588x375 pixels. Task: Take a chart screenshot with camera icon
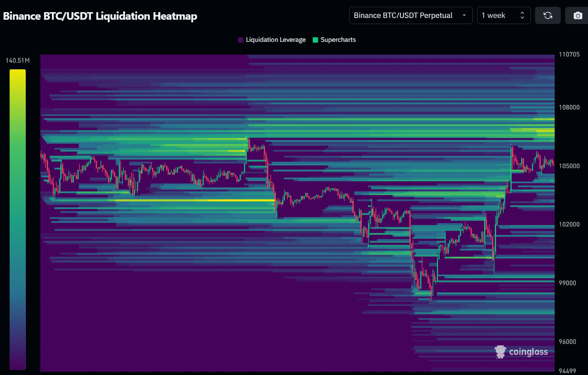click(x=577, y=15)
